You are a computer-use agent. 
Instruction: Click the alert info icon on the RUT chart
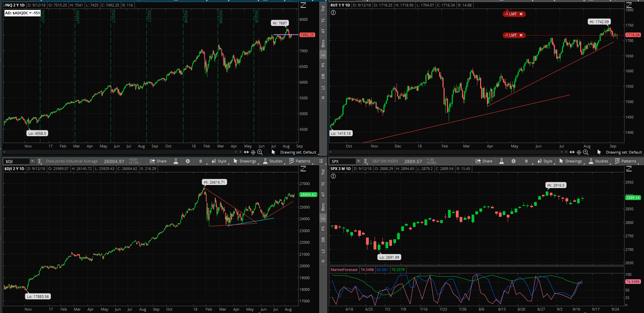coord(333,13)
